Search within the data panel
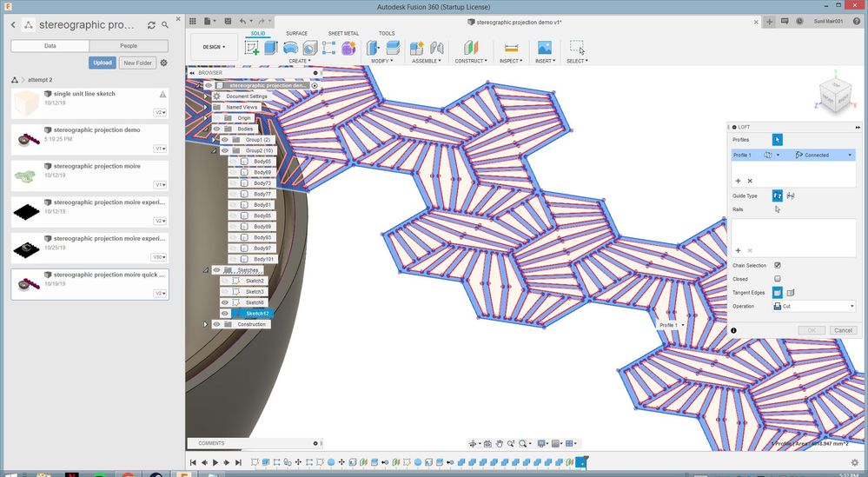Screen dimensions: 868x477 pyautogui.click(x=165, y=25)
